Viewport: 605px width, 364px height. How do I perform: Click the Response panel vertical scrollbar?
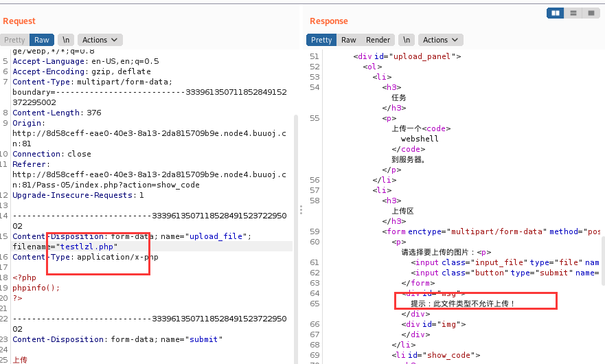click(603, 261)
